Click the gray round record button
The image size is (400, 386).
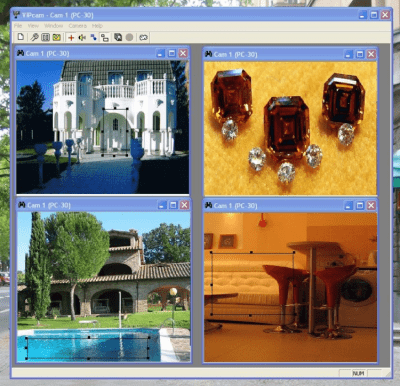pyautogui.click(x=129, y=37)
